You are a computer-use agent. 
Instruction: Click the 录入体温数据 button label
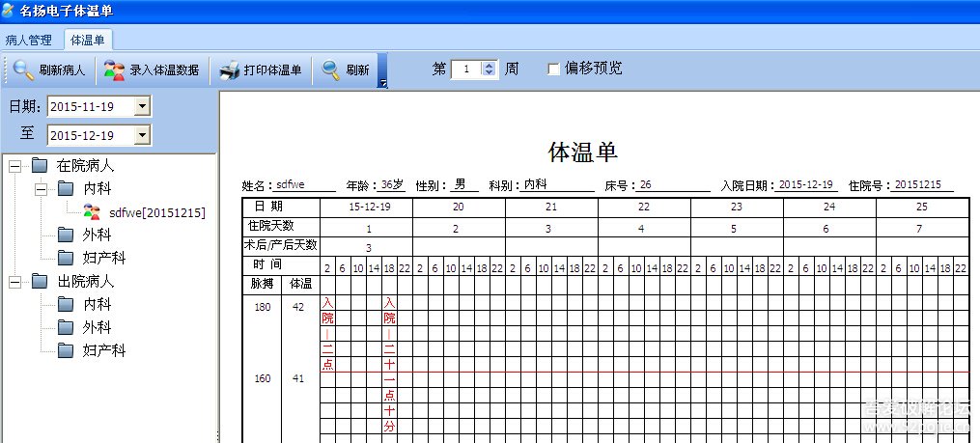click(x=164, y=70)
